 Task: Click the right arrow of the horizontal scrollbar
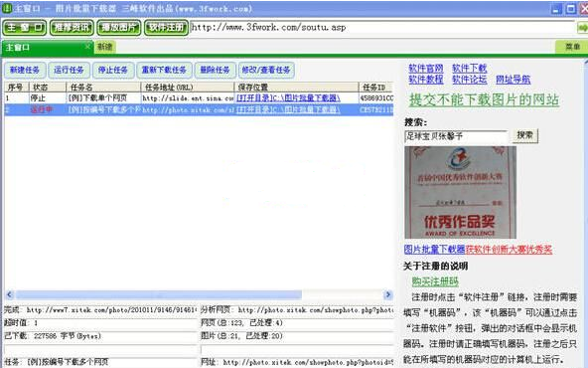[x=388, y=294]
